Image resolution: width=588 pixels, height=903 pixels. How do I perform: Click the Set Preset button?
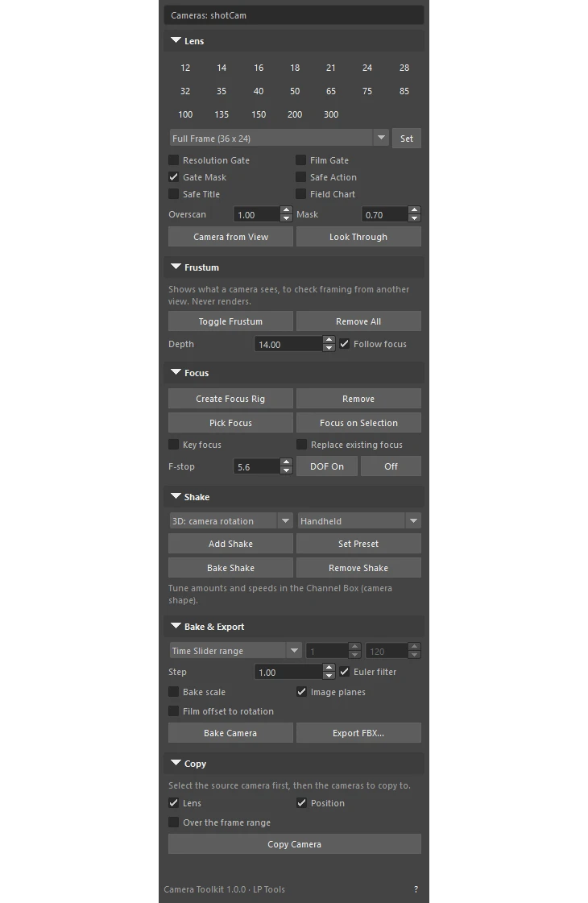[x=358, y=544]
